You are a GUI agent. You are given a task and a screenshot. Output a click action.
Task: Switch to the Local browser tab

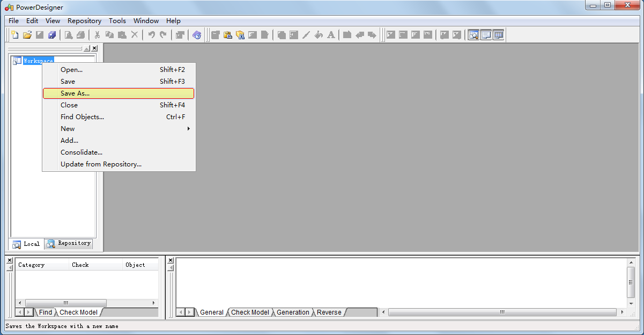click(x=27, y=244)
